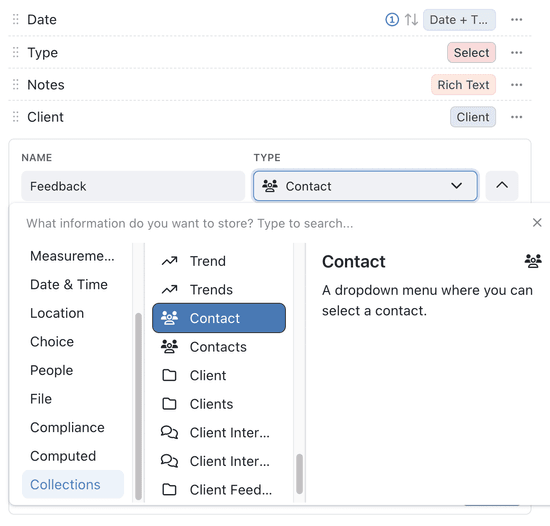
Task: Toggle the Date field sort arrows icon
Action: 411,20
